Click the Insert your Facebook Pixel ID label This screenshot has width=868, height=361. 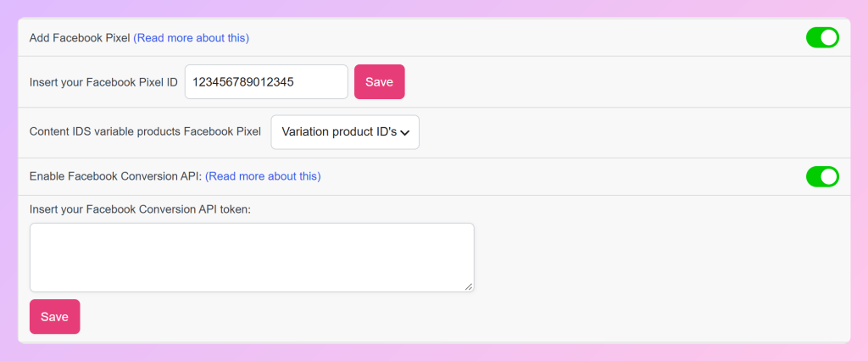[103, 82]
